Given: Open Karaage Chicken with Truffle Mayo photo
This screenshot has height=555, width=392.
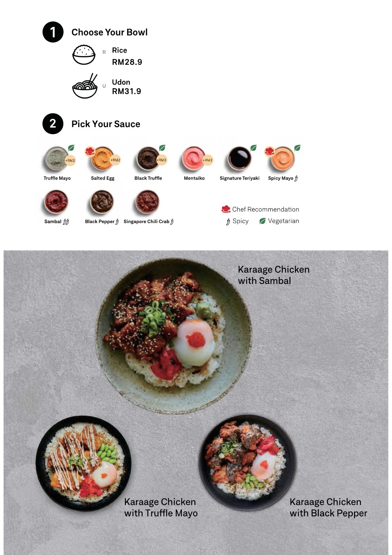Looking at the screenshot, I should point(84,464).
